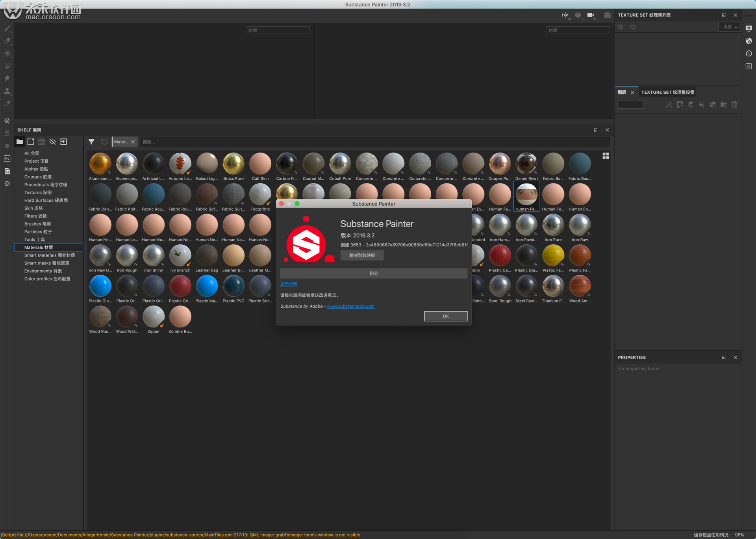The width and height of the screenshot is (756, 539).
Task: Open the add mask dropdown icon in layers toolbar
Action: tap(680, 104)
